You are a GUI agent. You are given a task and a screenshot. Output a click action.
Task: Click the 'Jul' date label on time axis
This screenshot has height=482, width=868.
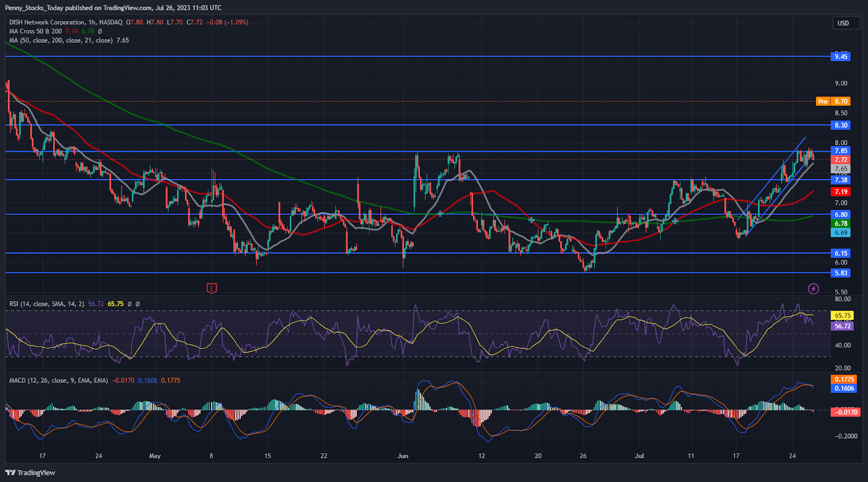click(x=640, y=456)
